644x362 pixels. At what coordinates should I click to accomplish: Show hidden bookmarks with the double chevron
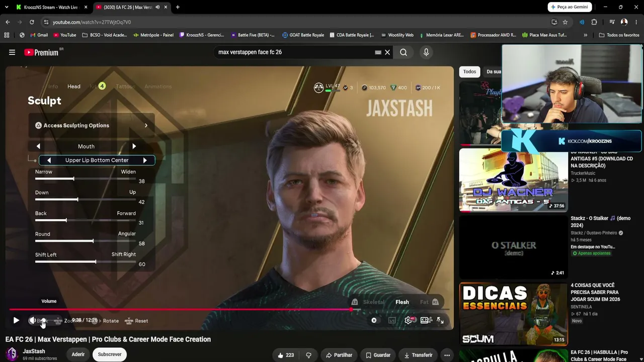[x=585, y=35]
